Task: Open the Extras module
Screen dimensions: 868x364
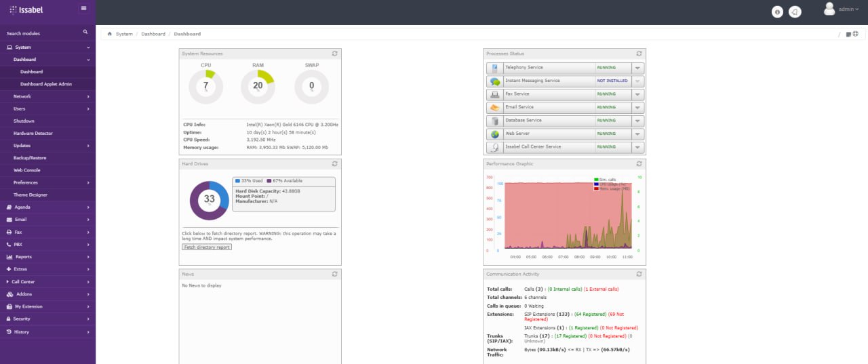Action: coord(47,269)
